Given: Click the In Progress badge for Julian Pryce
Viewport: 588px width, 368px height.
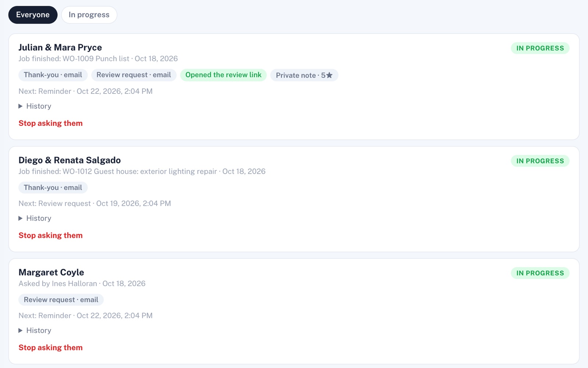Looking at the screenshot, I should click(540, 48).
